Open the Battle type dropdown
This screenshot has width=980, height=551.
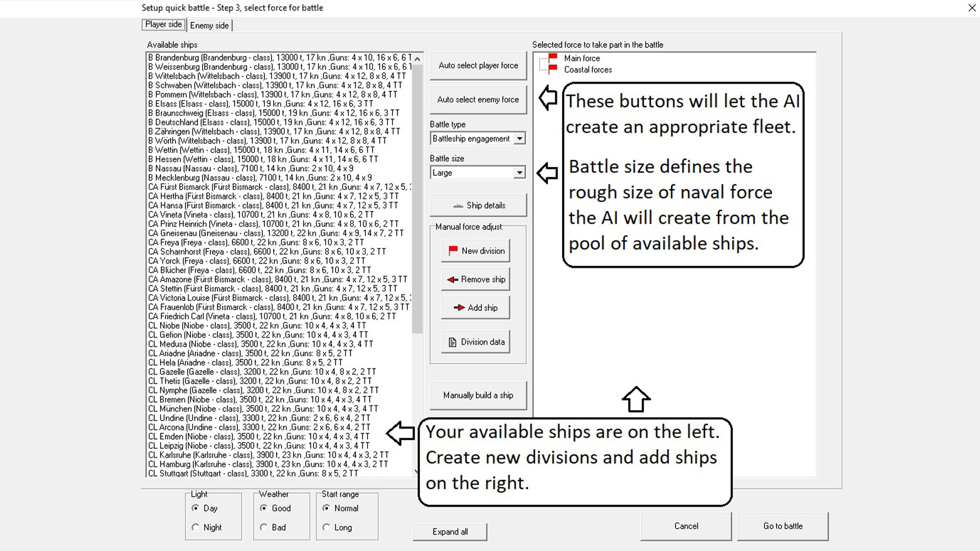click(519, 139)
